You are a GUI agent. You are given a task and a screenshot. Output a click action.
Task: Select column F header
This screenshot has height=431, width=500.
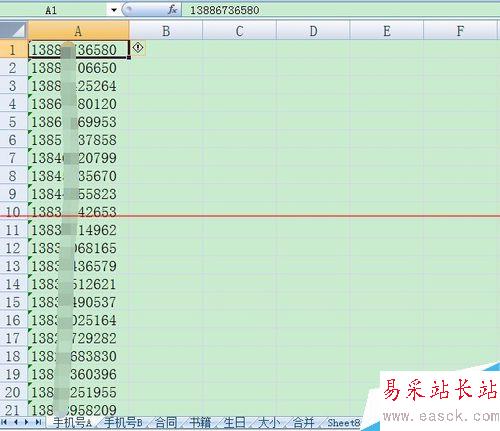[460, 31]
